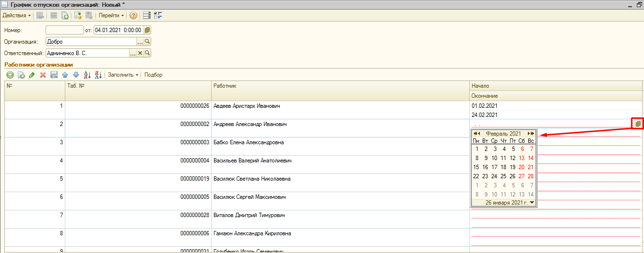This screenshot has width=644, height=253.
Task: Edit the current row with pencil icon
Action: point(32,75)
